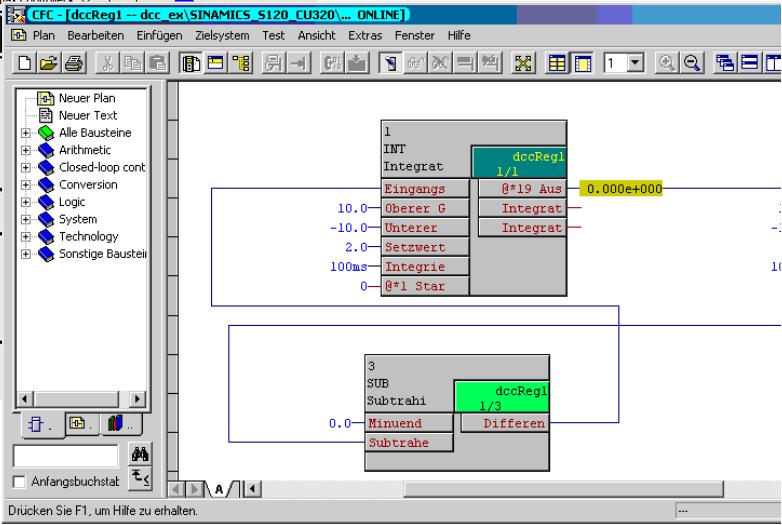The image size is (782, 525).
Task: Click the yellow tree structure toolbar icon
Action: click(241, 63)
